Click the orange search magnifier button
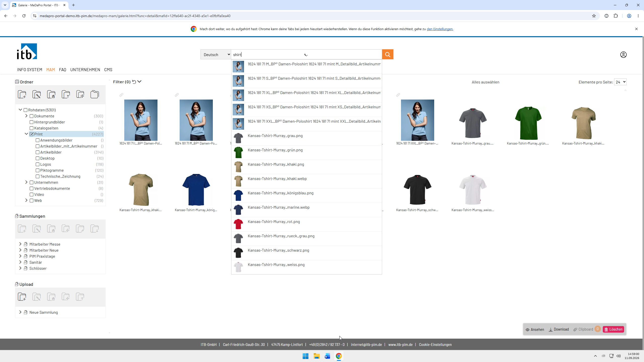 [x=388, y=55]
